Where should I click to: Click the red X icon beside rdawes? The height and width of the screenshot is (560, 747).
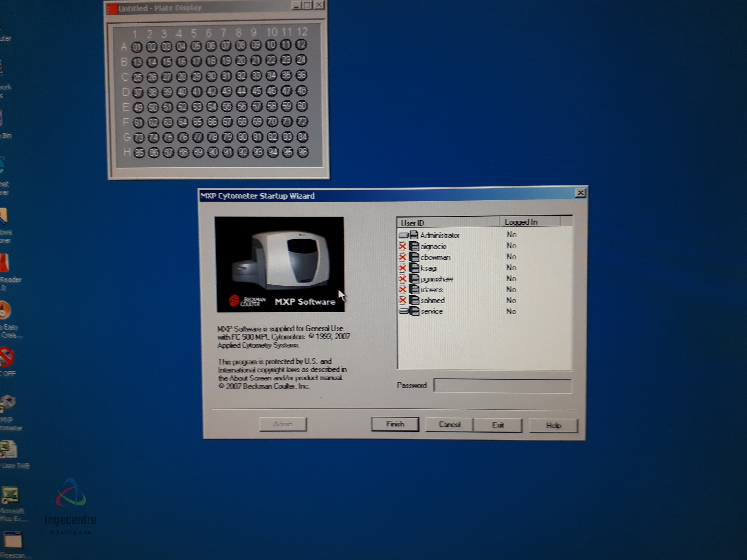[x=403, y=290]
